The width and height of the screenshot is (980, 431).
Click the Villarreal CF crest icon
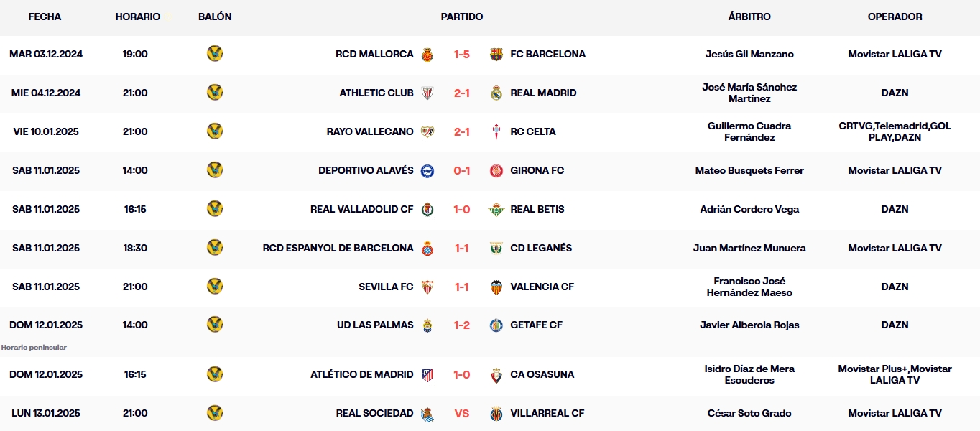pyautogui.click(x=496, y=413)
